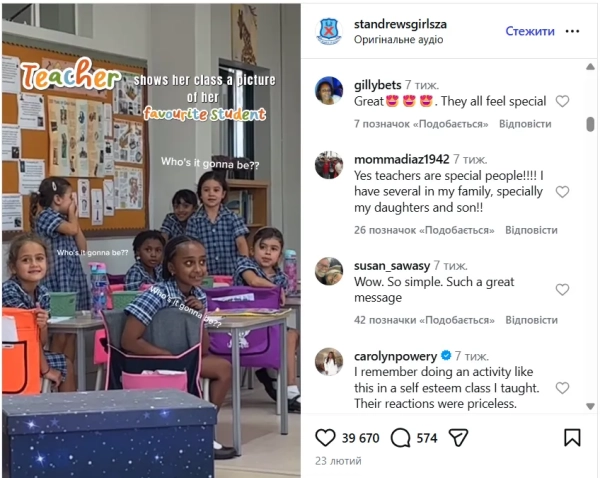The width and height of the screenshot is (600, 478).
Task: Click the classroom video to pause
Action: [151, 240]
